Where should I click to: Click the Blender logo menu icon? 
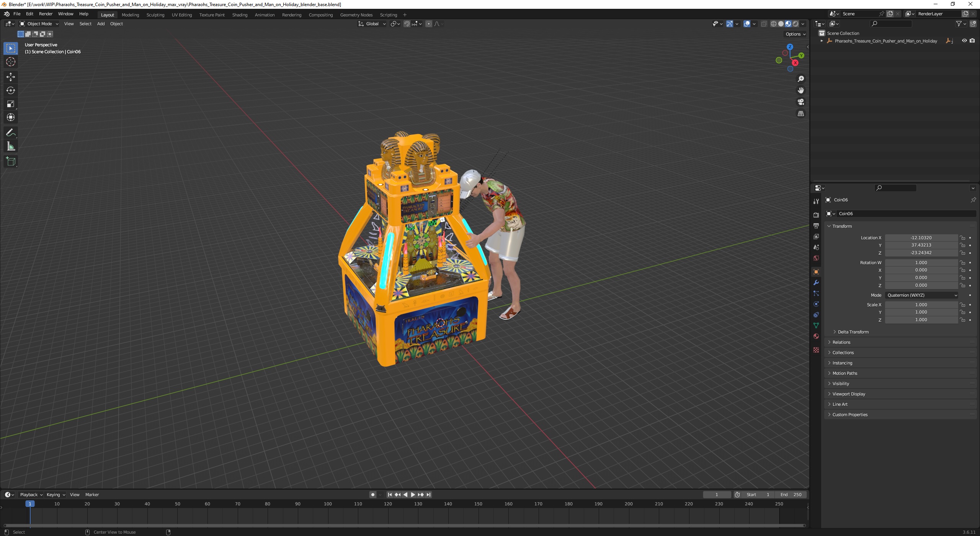click(7, 14)
